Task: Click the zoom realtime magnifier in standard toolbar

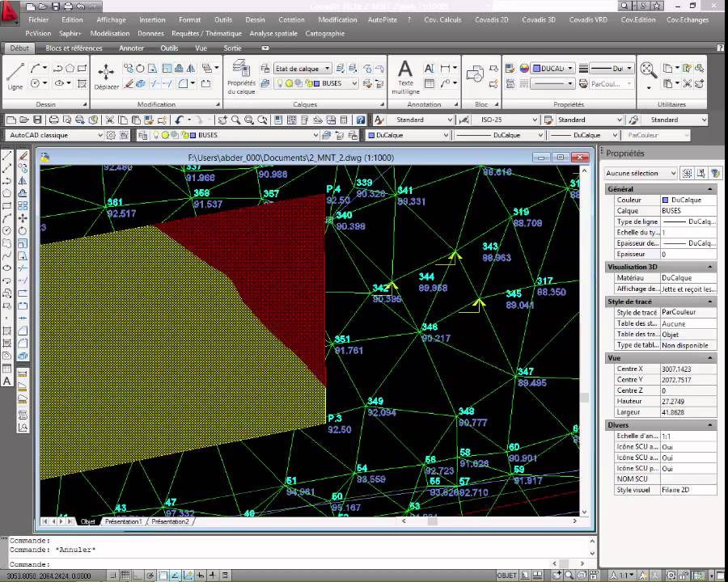Action: [236, 120]
